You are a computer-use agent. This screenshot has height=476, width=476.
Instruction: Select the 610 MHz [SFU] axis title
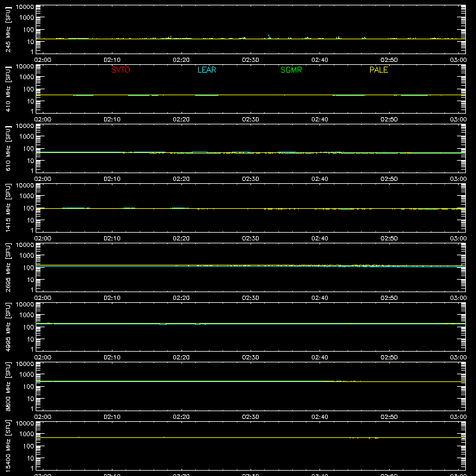pyautogui.click(x=8, y=148)
